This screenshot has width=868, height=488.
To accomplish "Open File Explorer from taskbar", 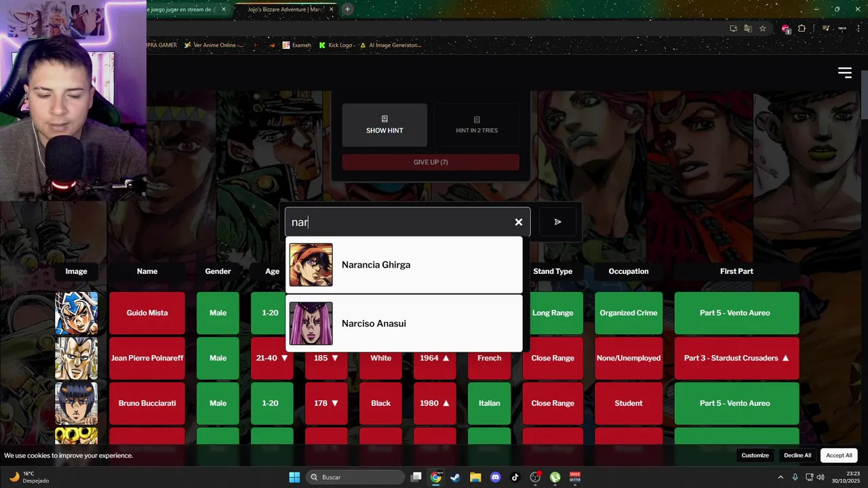I will (475, 477).
